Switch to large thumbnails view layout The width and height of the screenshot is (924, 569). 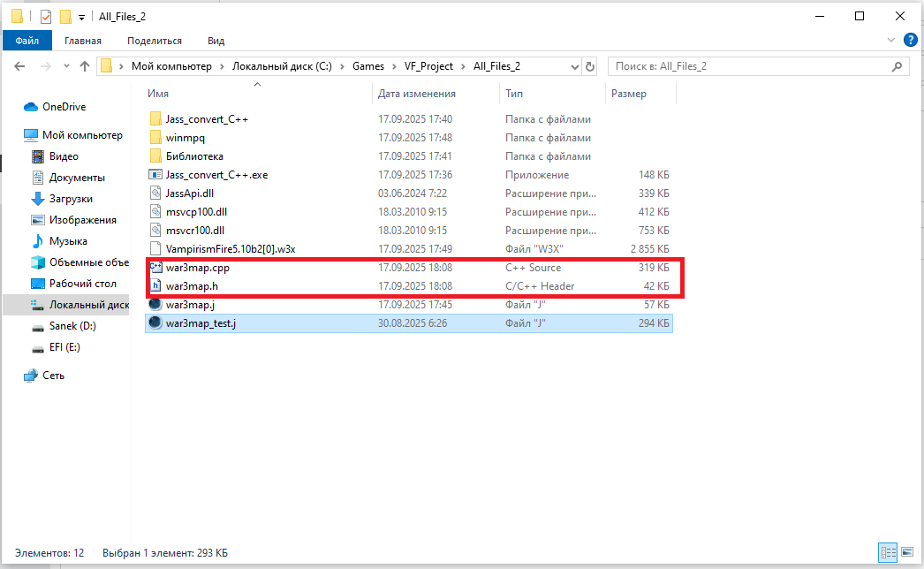[907, 552]
